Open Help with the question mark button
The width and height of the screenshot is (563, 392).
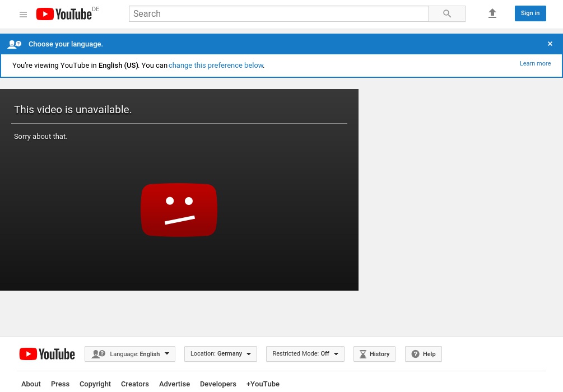423,354
